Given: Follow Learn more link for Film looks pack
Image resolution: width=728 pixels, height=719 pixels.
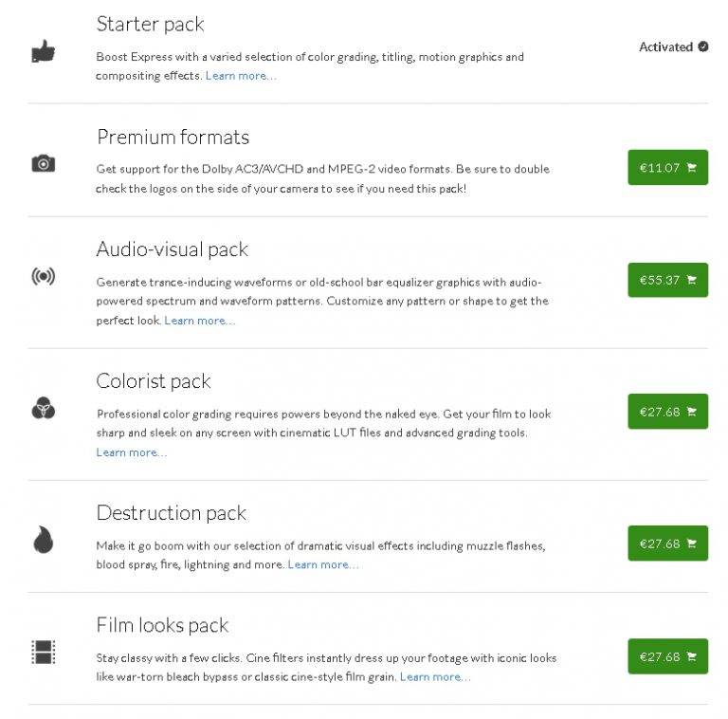Looking at the screenshot, I should (434, 677).
